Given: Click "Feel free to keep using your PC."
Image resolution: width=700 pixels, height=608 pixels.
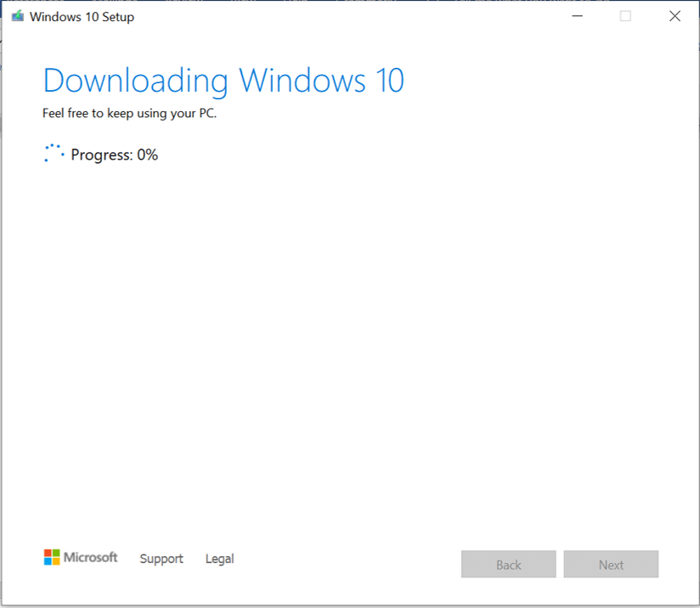Looking at the screenshot, I should click(x=129, y=114).
